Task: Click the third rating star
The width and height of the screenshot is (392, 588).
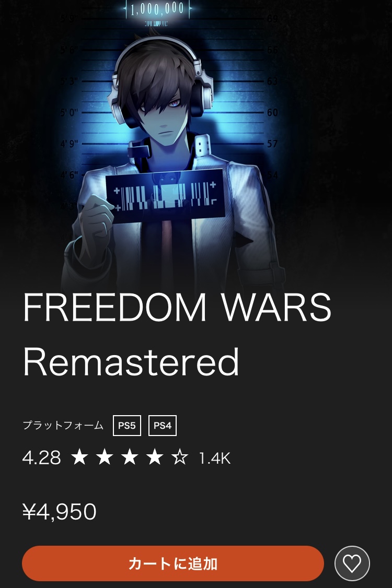Action: [x=130, y=457]
